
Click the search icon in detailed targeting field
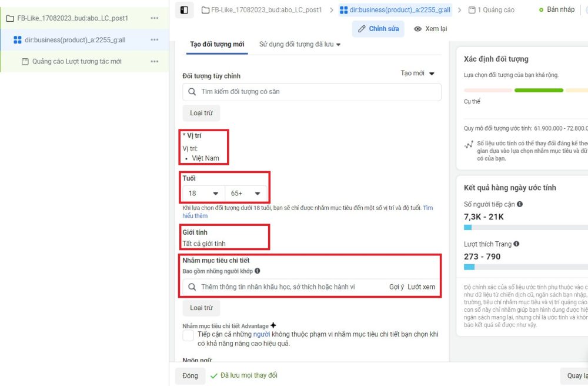tap(192, 287)
